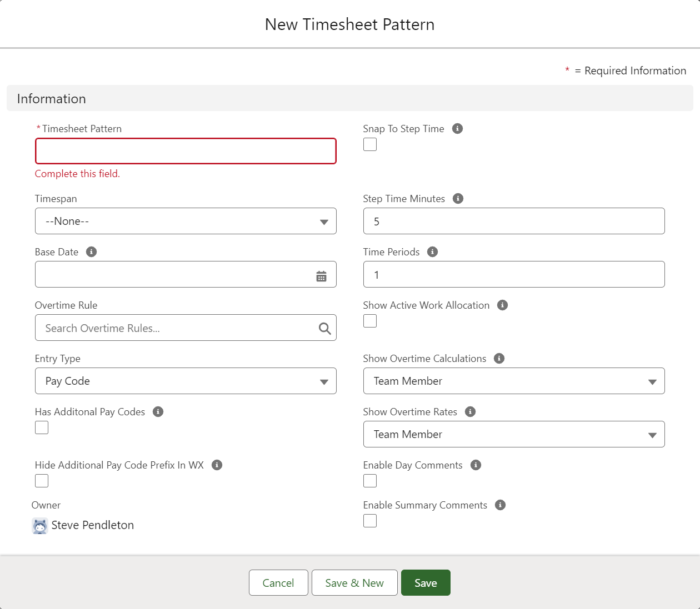This screenshot has width=700, height=609.
Task: Enable the Snap To Step Time checkbox
Action: (370, 144)
